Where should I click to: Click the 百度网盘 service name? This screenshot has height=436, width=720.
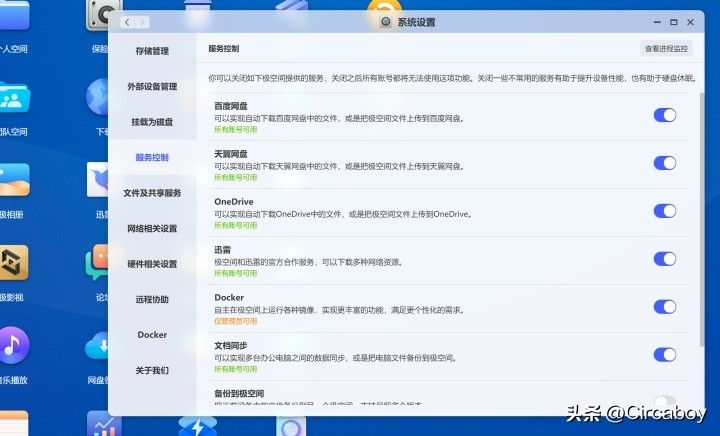click(x=231, y=106)
